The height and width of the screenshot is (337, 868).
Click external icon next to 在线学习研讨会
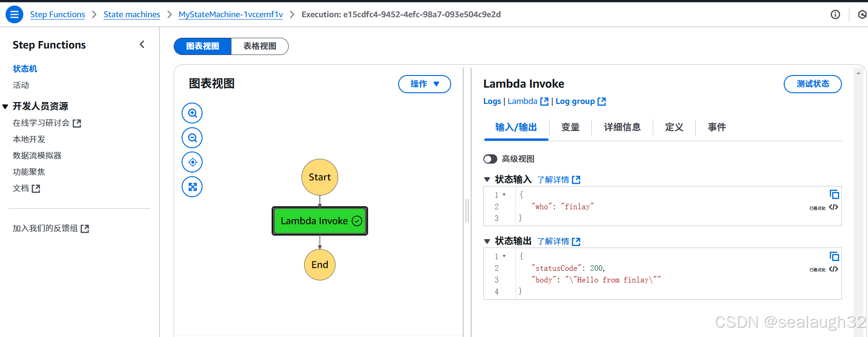[x=77, y=124]
